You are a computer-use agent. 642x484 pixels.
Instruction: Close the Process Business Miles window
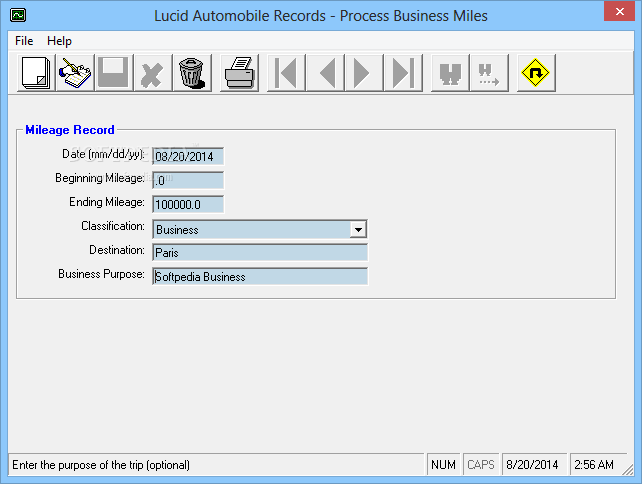619,11
